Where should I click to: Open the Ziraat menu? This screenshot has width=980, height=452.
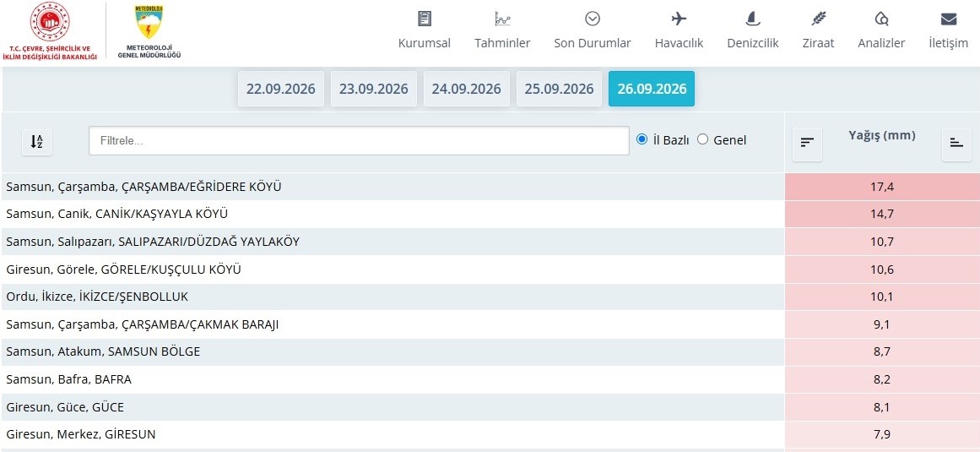point(819,43)
